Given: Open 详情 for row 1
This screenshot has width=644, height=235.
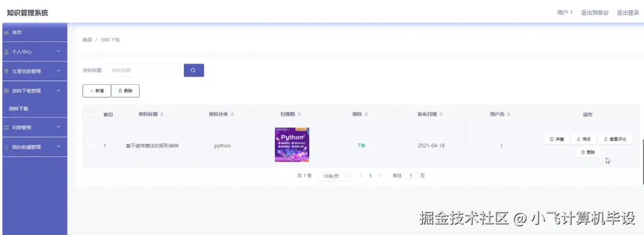Looking at the screenshot, I should 557,139.
